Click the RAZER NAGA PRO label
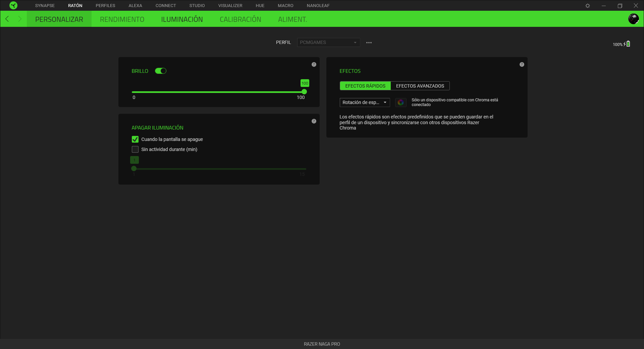The height and width of the screenshot is (349, 644). coord(322,344)
